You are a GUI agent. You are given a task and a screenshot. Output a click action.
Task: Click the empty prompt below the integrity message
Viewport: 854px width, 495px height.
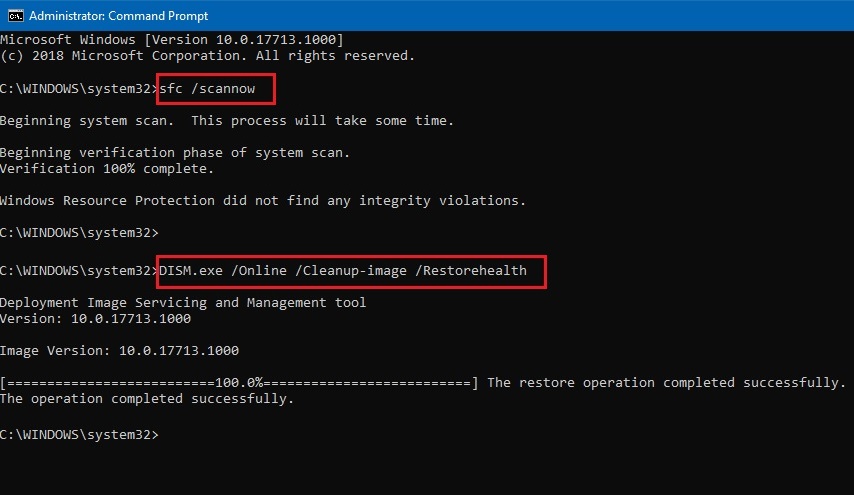coord(80,233)
